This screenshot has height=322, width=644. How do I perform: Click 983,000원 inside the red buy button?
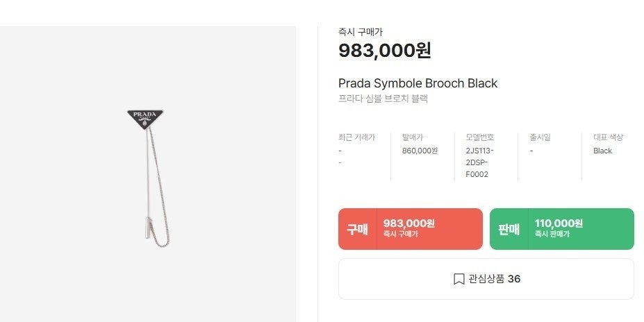[408, 223]
